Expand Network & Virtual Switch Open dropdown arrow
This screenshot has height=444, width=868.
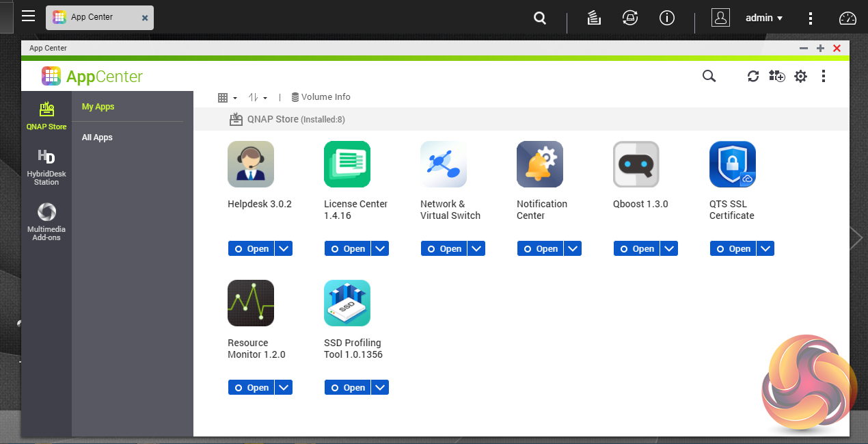pyautogui.click(x=476, y=249)
